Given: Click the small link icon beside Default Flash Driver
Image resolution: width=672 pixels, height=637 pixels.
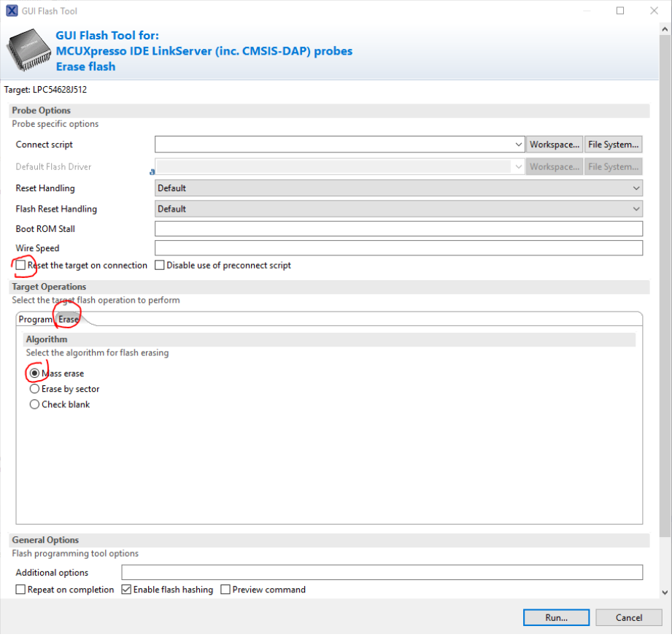Looking at the screenshot, I should pyautogui.click(x=151, y=171).
